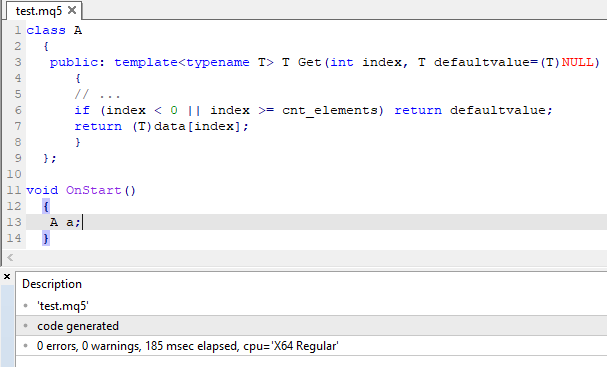Click the 'A a;' declaration on line 13
Viewport: 607px width, 367px height.
(65, 222)
